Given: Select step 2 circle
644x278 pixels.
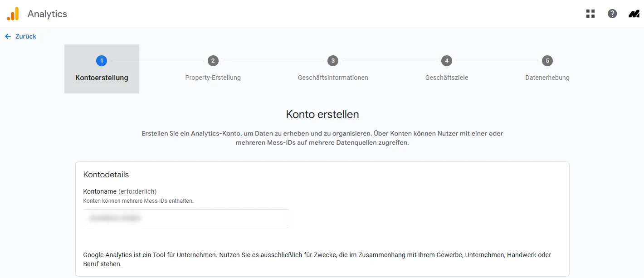Looking at the screenshot, I should point(213,60).
